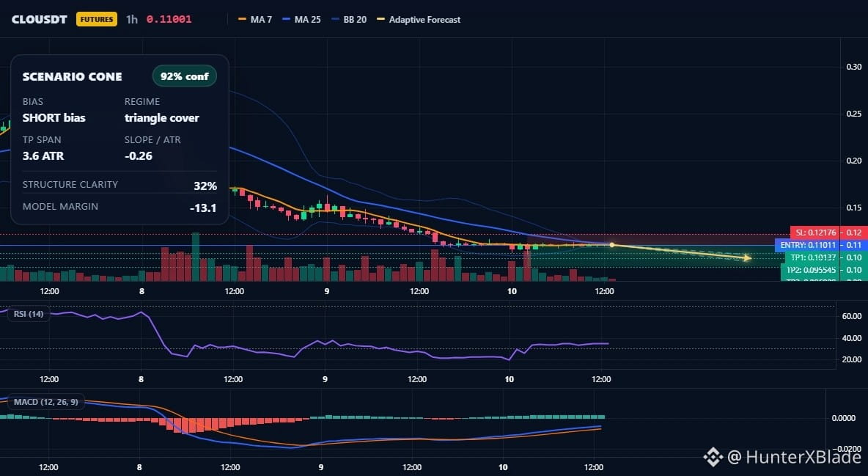Click the RSI (14) indicator label
This screenshot has width=868, height=476.
(29, 314)
